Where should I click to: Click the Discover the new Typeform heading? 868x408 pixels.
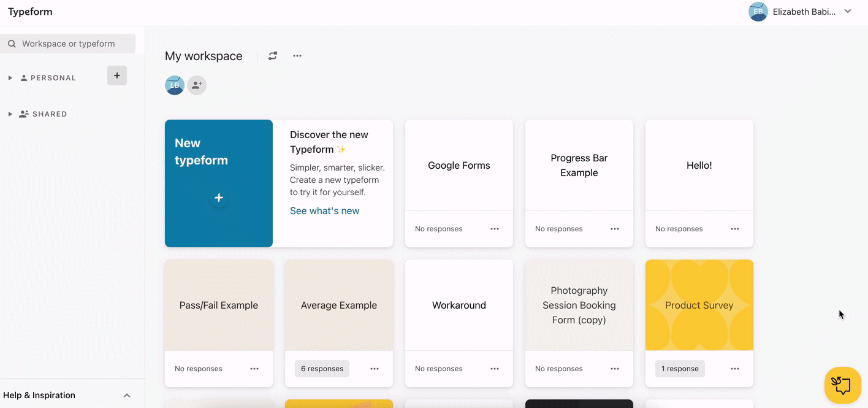coord(329,142)
